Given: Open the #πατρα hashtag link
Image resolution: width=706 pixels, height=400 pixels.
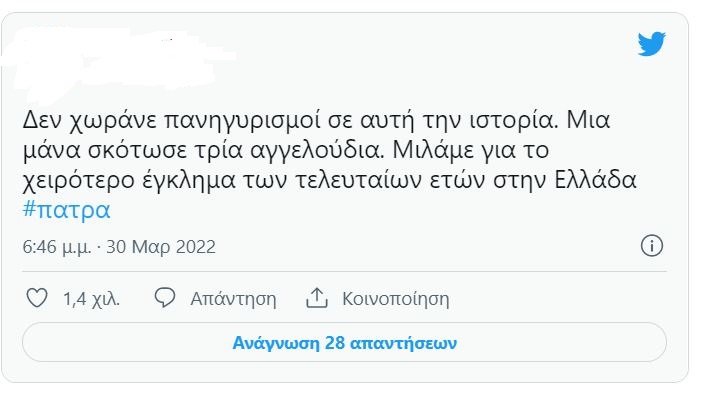Looking at the screenshot, I should point(66,210).
